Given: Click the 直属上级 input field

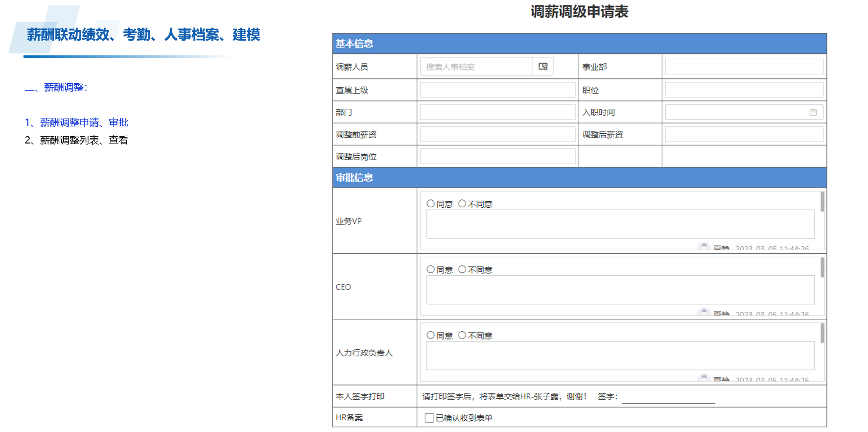Looking at the screenshot, I should point(498,90).
